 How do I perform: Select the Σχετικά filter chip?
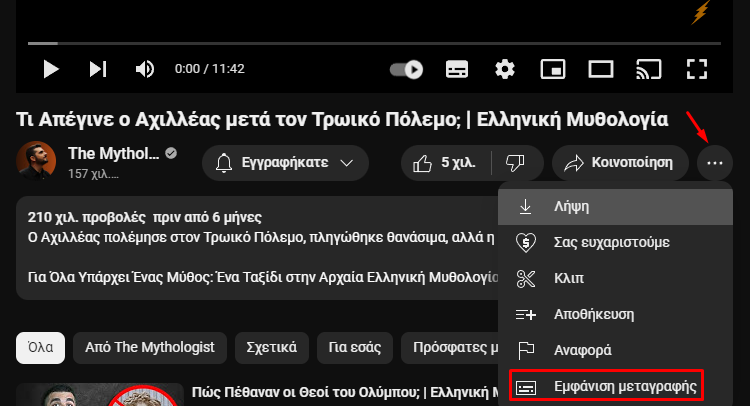point(272,348)
